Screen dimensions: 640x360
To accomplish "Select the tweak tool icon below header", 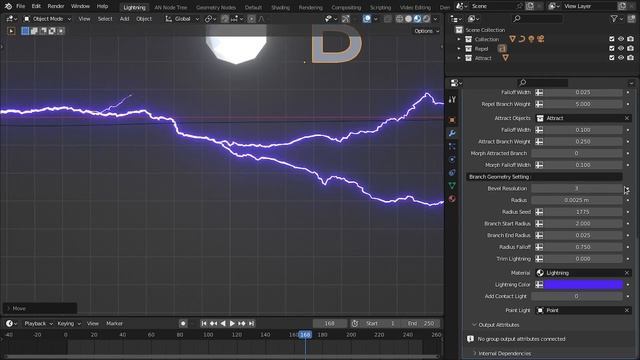I will pos(11,31).
